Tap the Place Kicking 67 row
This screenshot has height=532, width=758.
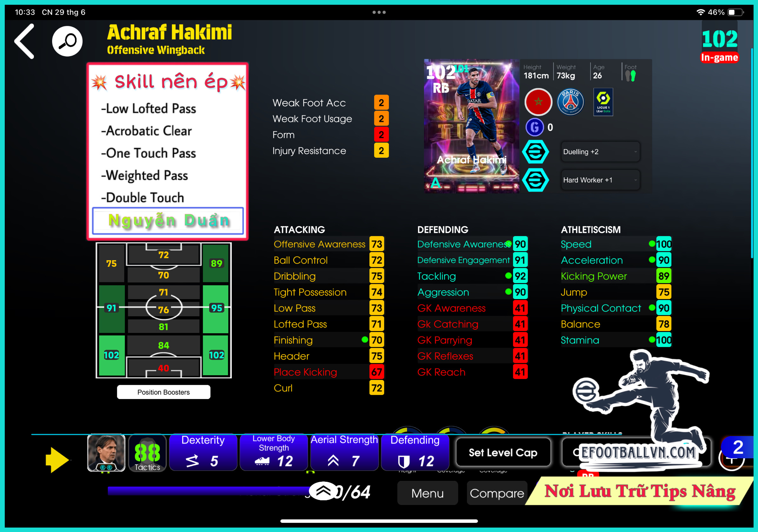click(329, 372)
